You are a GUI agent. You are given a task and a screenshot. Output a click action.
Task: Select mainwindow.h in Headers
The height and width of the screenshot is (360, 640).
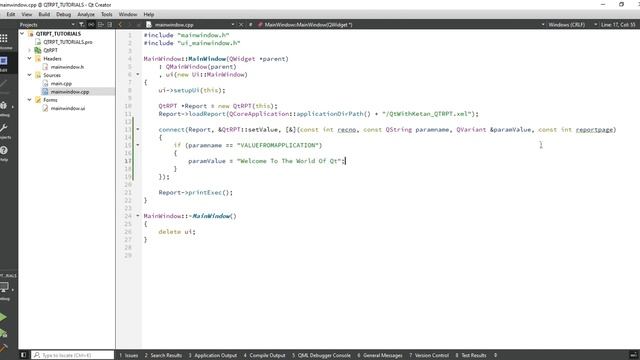pos(67,67)
